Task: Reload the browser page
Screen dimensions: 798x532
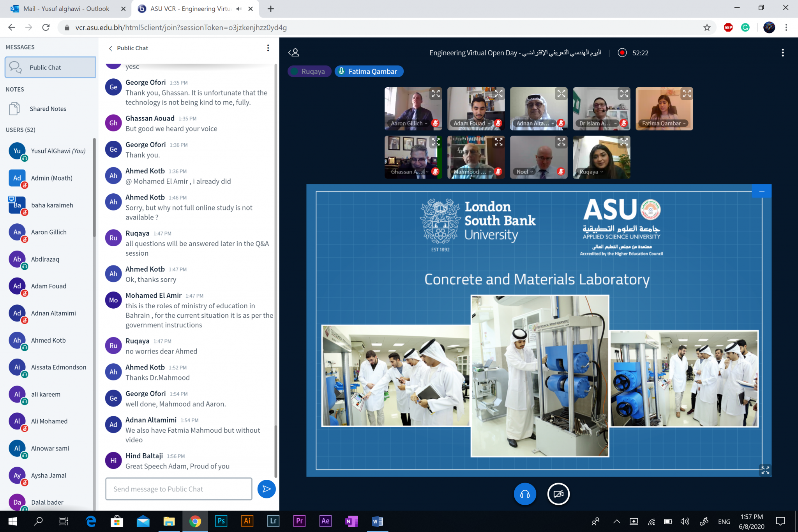Action: pyautogui.click(x=46, y=27)
